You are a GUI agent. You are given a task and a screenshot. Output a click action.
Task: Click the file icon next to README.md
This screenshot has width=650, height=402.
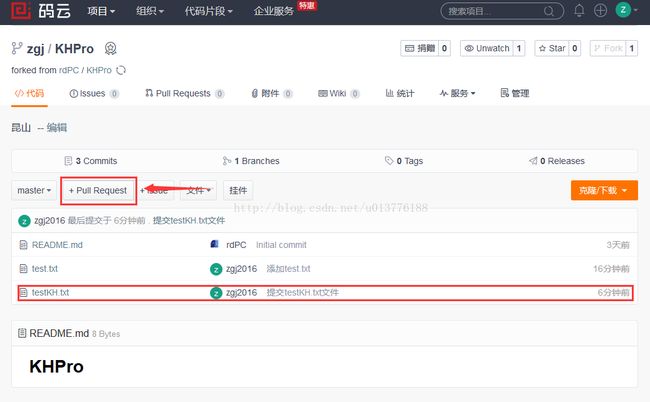(24, 245)
